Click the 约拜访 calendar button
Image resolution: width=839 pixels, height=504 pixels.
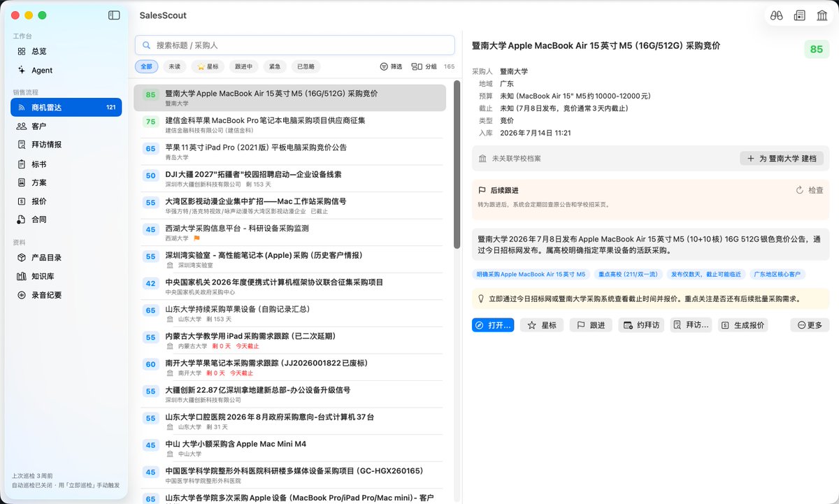click(641, 325)
